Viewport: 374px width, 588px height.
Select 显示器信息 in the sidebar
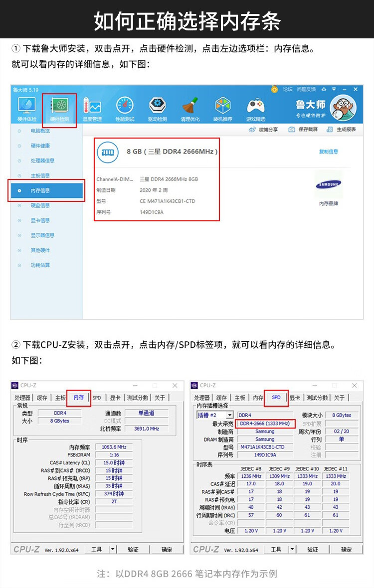(x=42, y=236)
